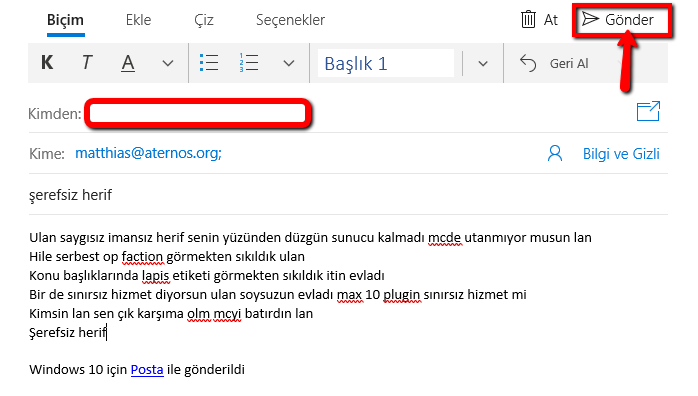
Task: Open the Çiz tab
Action: point(204,20)
